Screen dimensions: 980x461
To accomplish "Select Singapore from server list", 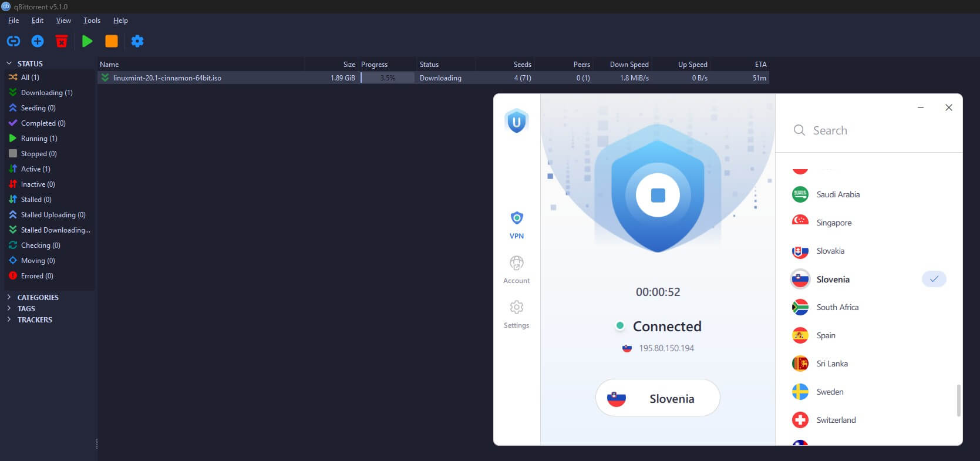I will click(869, 223).
